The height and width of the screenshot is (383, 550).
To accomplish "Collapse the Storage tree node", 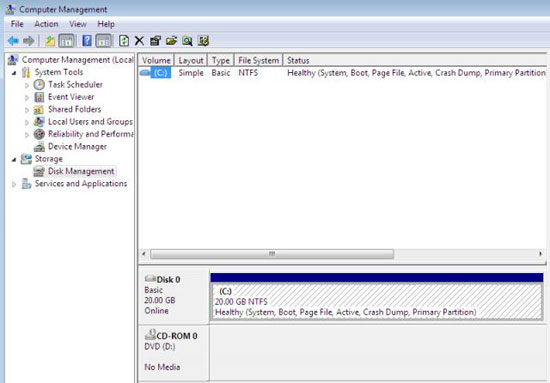I will (x=14, y=160).
